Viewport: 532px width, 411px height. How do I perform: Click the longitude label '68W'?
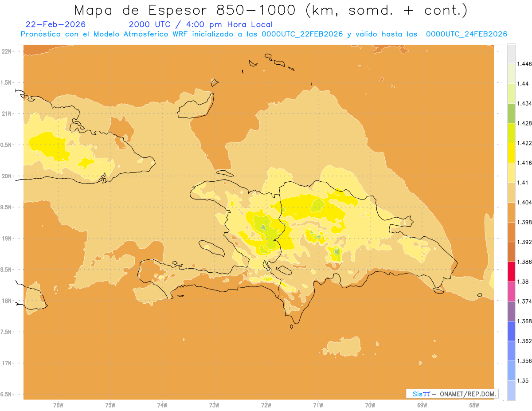click(474, 405)
